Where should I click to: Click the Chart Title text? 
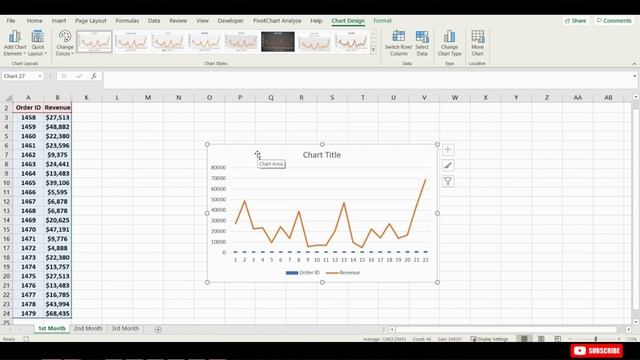322,155
